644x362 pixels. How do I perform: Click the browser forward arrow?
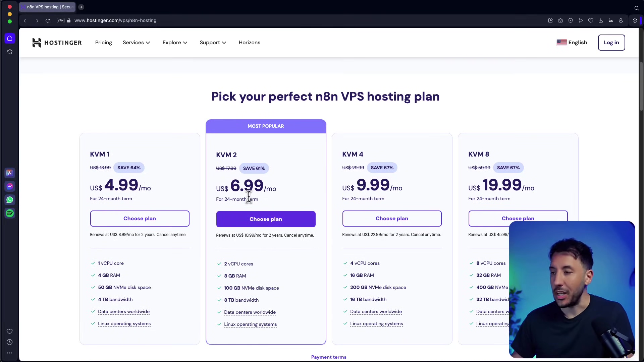click(x=37, y=20)
